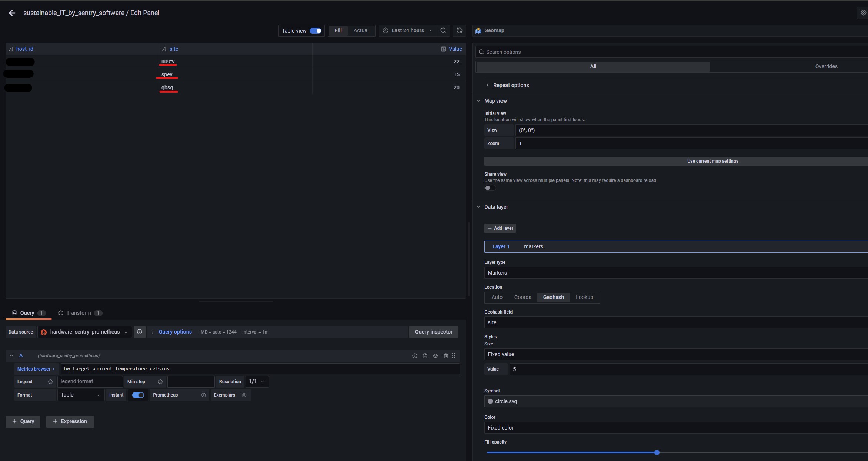Open the Layer type Markers dropdown
Image resolution: width=868 pixels, height=461 pixels.
click(x=676, y=273)
